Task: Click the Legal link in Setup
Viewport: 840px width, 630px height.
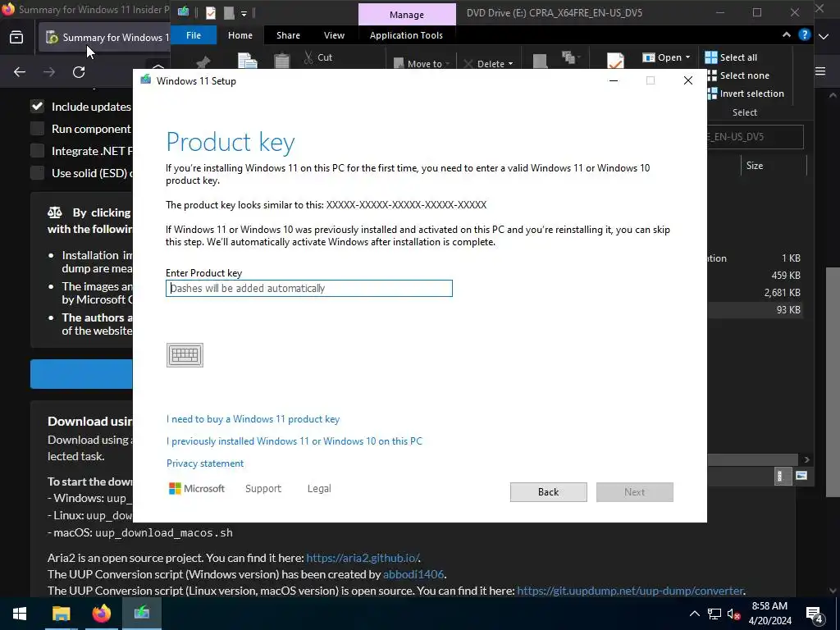Action: pyautogui.click(x=319, y=489)
